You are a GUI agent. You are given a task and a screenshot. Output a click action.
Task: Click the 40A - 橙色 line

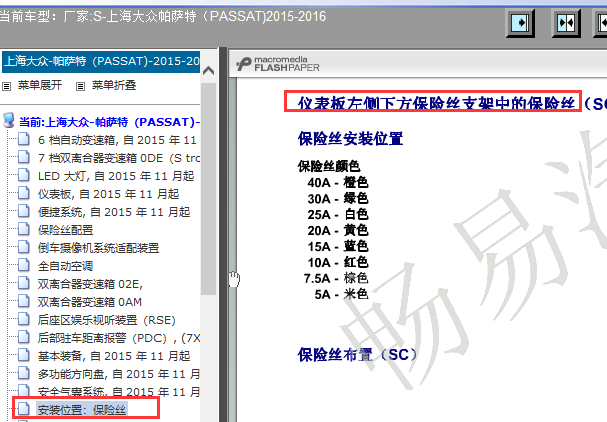(338, 182)
